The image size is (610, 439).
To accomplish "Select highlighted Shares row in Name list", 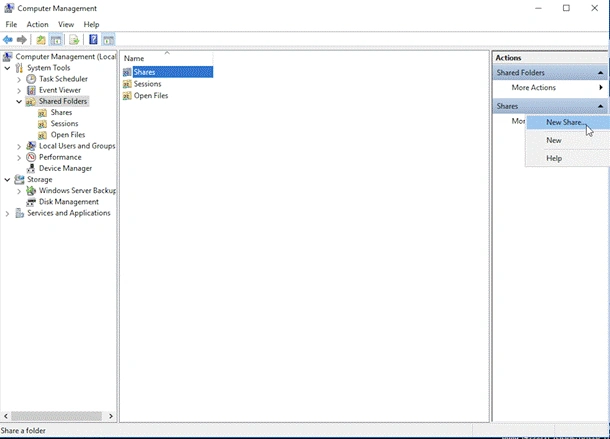I will (173, 72).
